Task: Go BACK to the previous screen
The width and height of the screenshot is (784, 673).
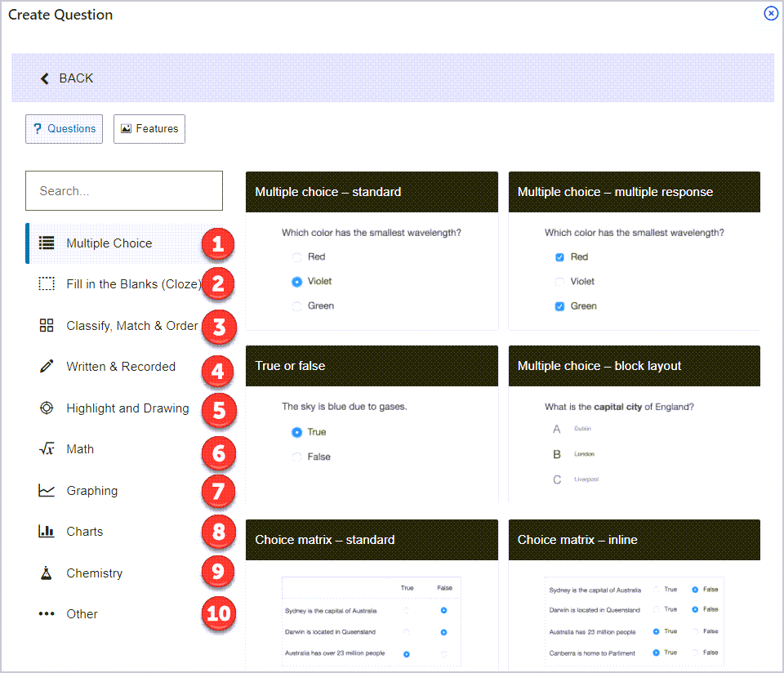Action: tap(67, 78)
